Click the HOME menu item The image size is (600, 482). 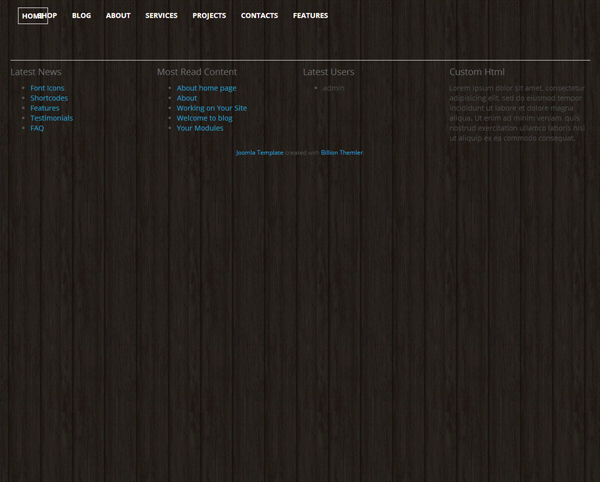(30, 16)
